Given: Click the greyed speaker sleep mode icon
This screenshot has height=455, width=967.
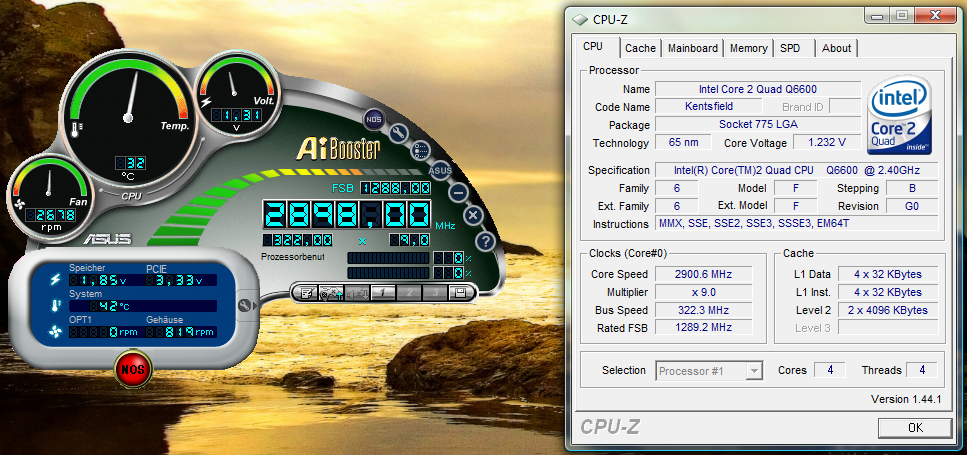Looking at the screenshot, I should coord(358,293).
